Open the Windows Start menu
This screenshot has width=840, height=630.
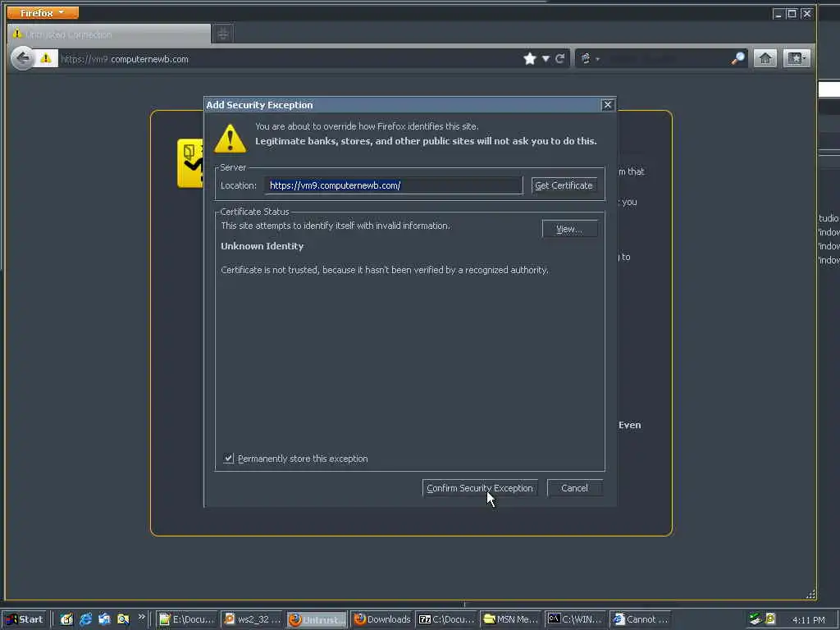[x=25, y=619]
